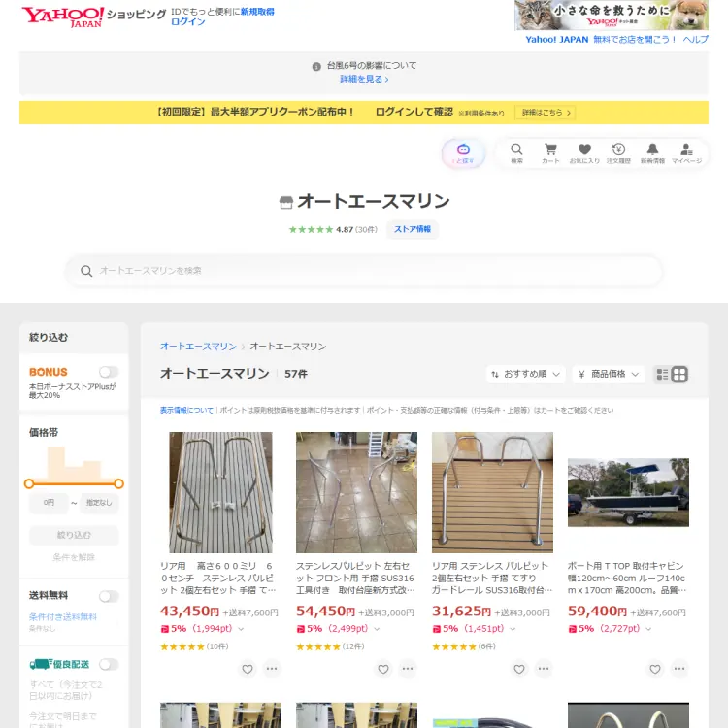
Task: Expand point details for 2,727pt item
Action: pos(648,629)
